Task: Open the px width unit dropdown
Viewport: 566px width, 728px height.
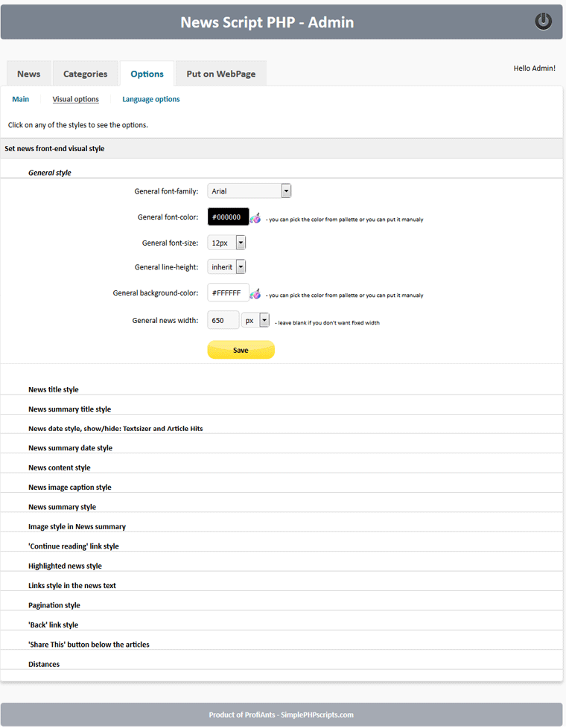Action: [x=255, y=320]
